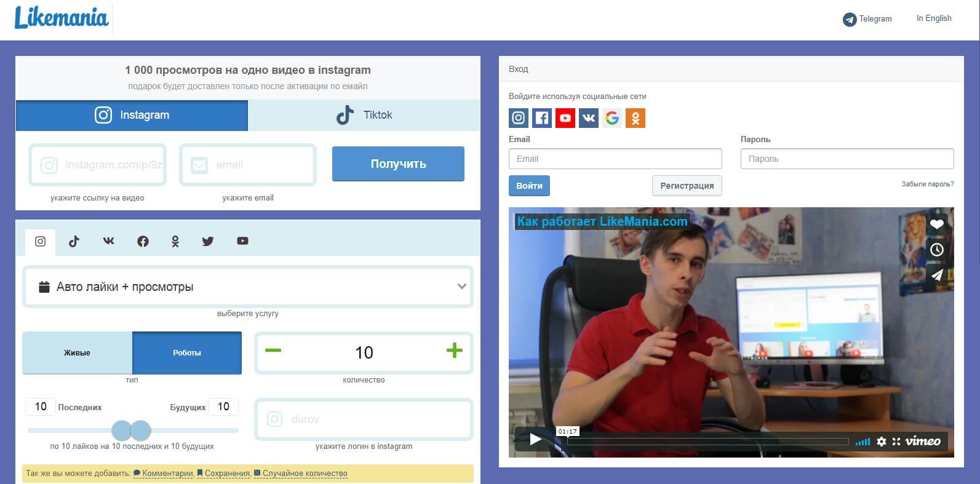980x484 pixels.
Task: Play the Vimeo video
Action: click(x=535, y=439)
